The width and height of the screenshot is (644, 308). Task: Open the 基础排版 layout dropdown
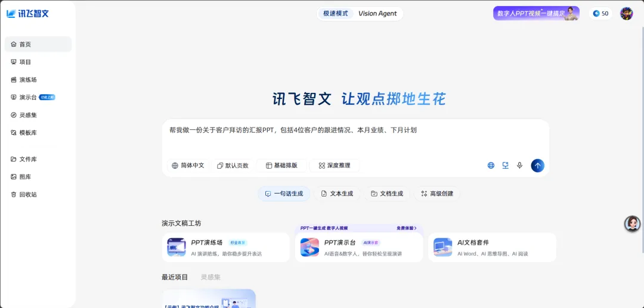(x=281, y=166)
